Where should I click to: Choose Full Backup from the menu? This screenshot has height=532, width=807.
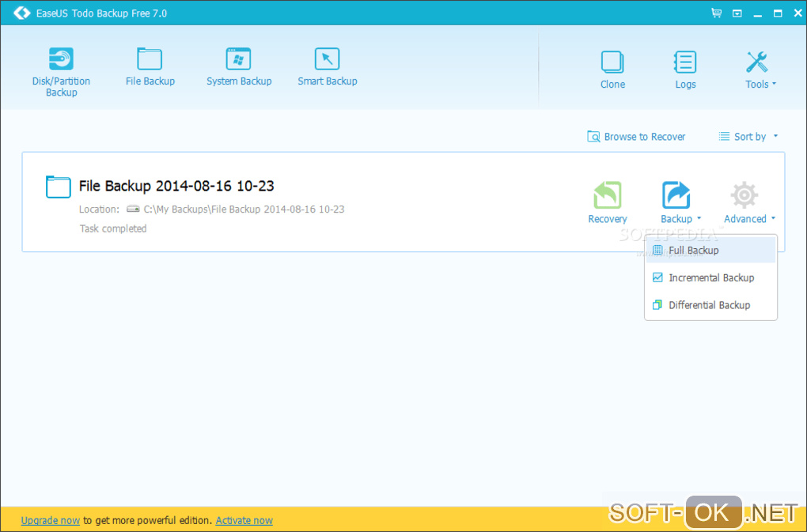pyautogui.click(x=710, y=251)
